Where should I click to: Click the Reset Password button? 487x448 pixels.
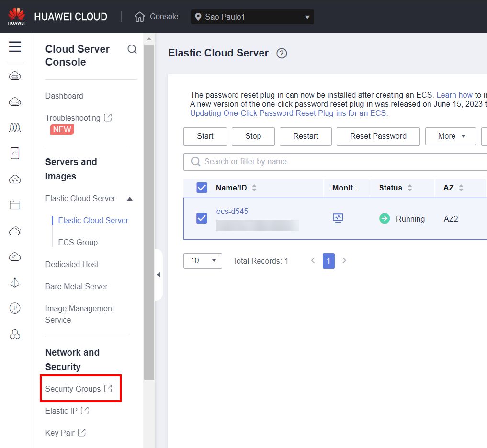(378, 136)
